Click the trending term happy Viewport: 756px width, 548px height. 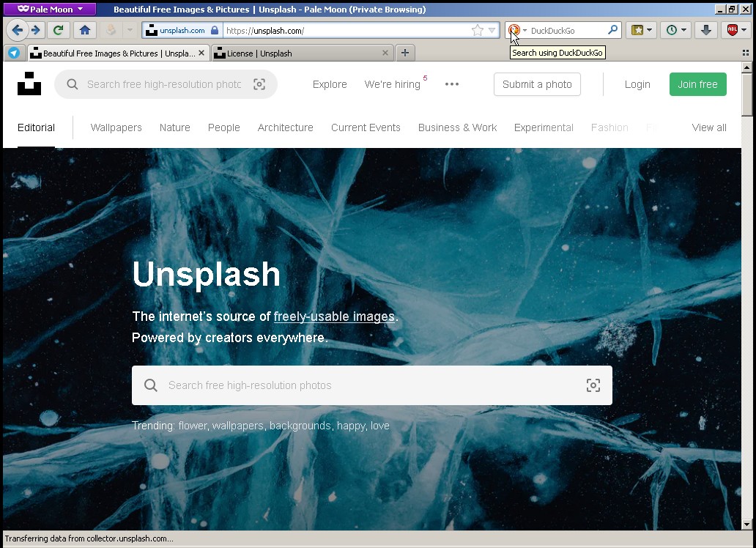click(x=352, y=426)
